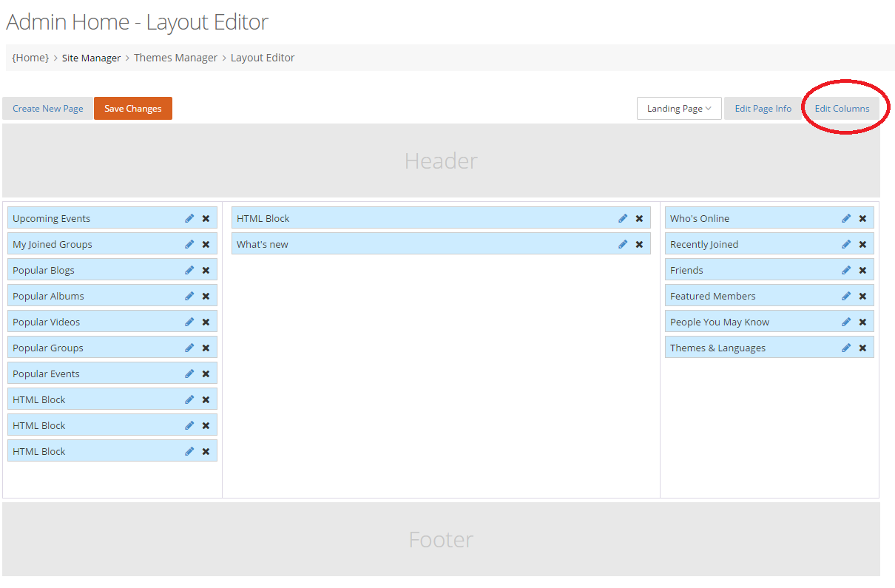Remove the center HTML Block
The width and height of the screenshot is (895, 588).
tap(639, 218)
